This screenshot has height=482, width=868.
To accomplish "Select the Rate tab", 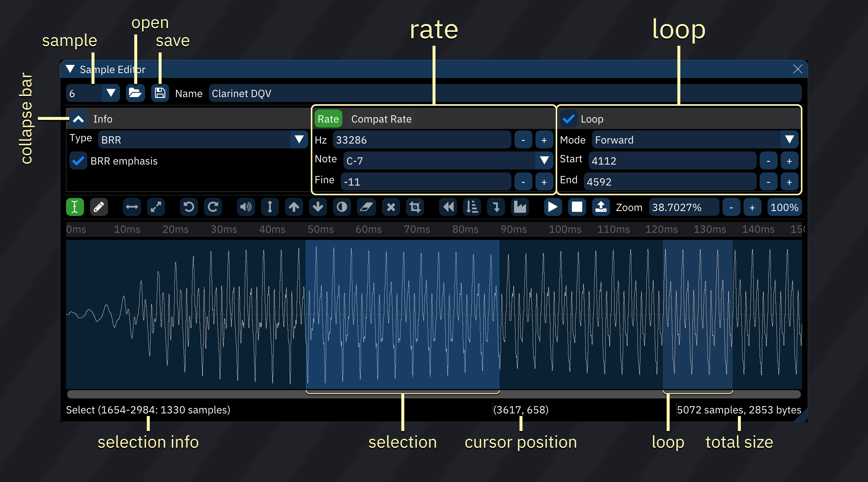I will click(x=328, y=119).
